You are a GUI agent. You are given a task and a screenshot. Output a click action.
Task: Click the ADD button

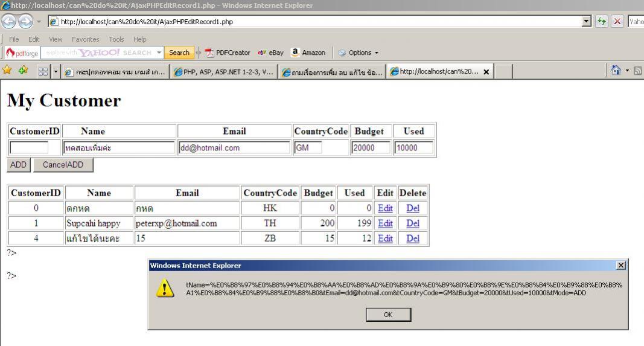19,165
